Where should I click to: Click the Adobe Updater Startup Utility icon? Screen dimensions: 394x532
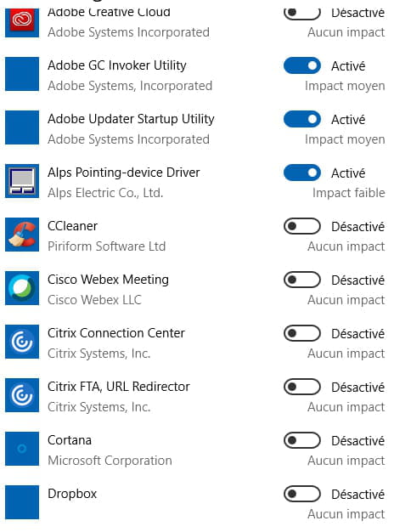click(x=22, y=127)
